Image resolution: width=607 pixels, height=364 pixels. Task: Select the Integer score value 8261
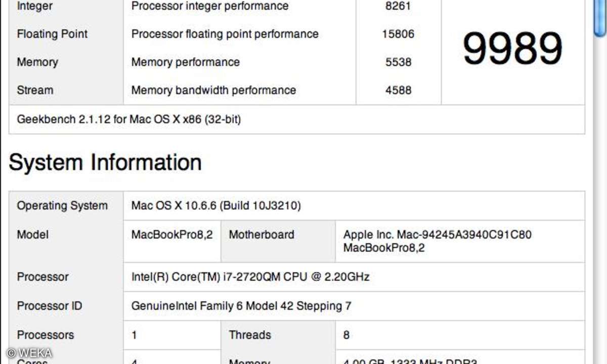pos(398,6)
